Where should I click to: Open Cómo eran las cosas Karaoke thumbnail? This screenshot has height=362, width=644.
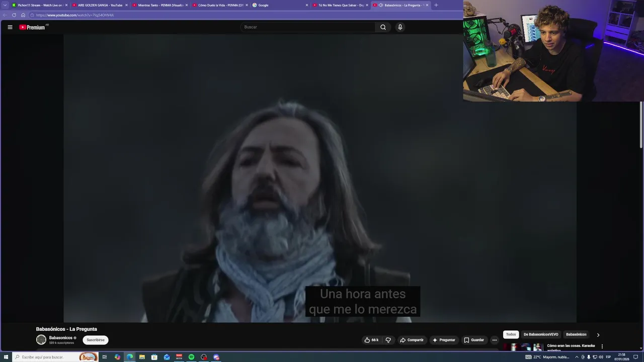click(x=523, y=347)
